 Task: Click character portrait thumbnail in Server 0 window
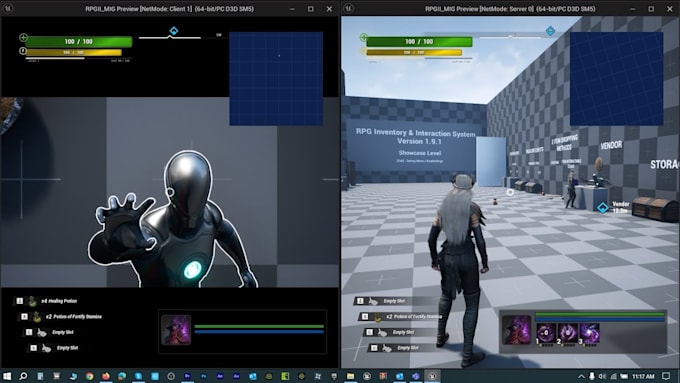516,330
